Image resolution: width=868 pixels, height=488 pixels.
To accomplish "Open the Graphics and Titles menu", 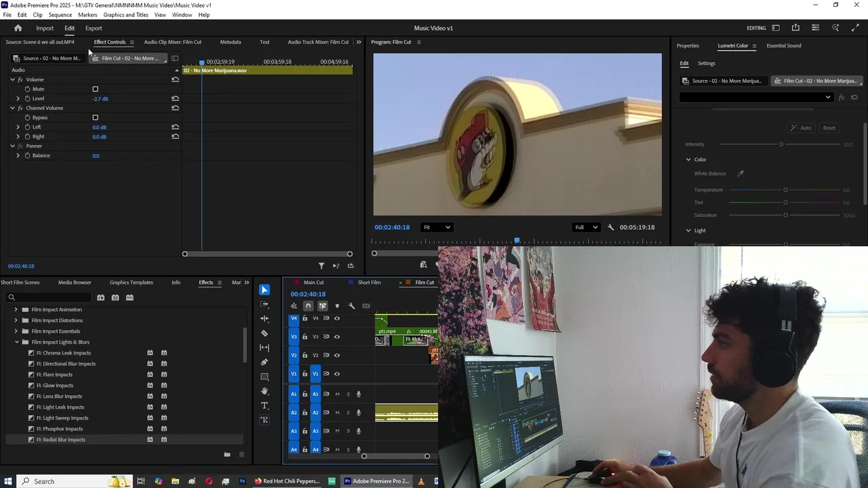I will coord(125,15).
